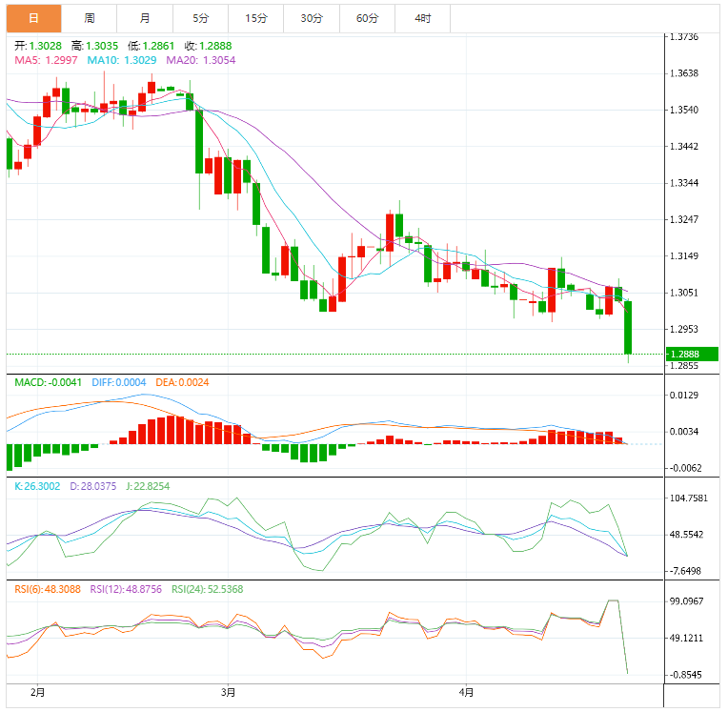728x712 pixels.
Task: Click the 1.3442 price axis label
Action: [x=684, y=147]
